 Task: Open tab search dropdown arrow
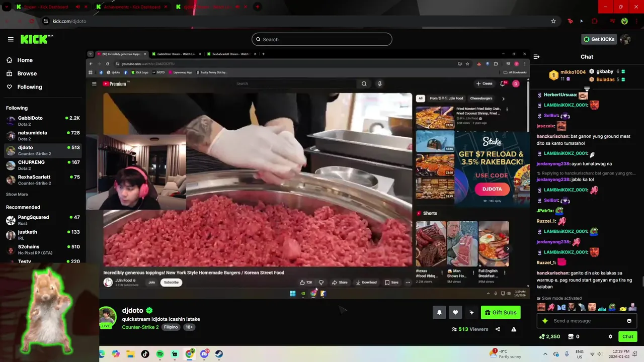[7, 7]
